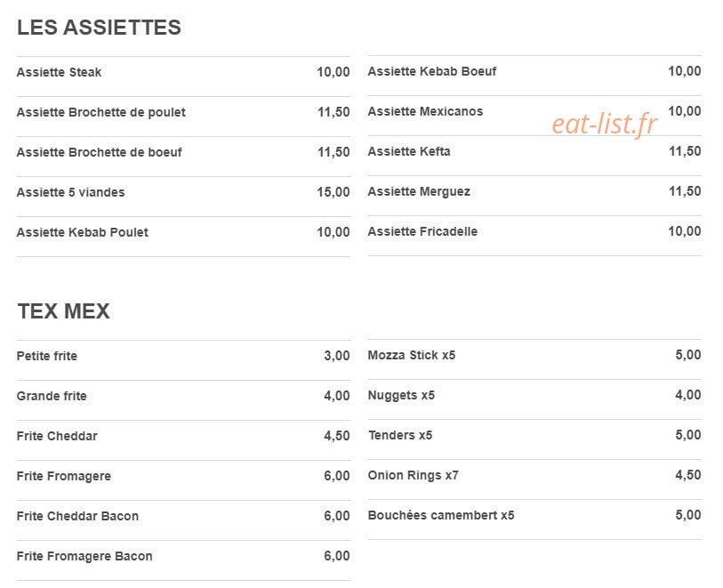The image size is (723, 588).
Task: Click Tenders x5 entry
Action: coord(534,435)
